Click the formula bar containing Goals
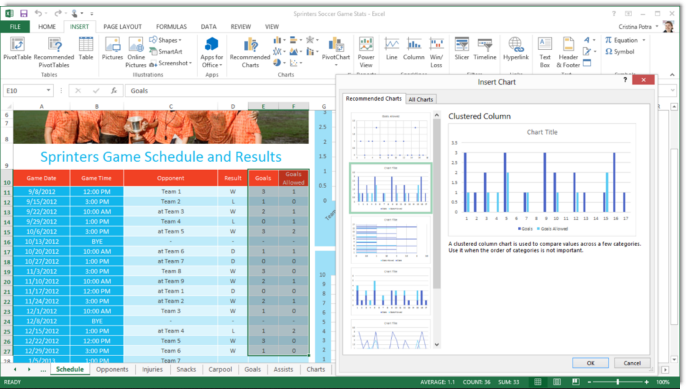 pos(230,91)
